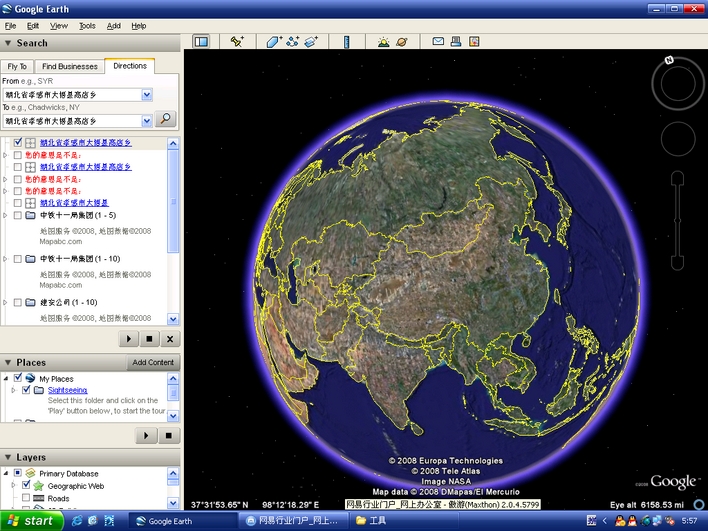Open the Tools menu
This screenshot has width=708, height=531.
(x=87, y=26)
